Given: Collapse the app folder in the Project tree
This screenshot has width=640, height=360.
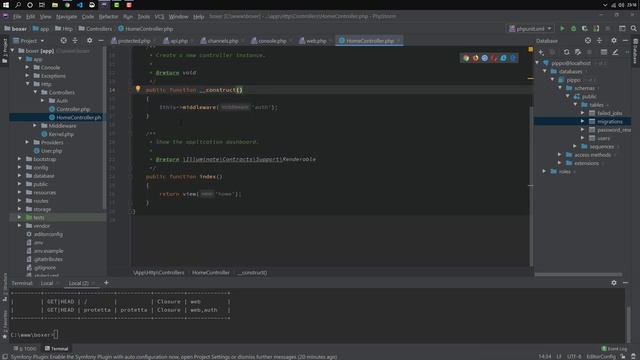Looking at the screenshot, I should pyautogui.click(x=20, y=59).
